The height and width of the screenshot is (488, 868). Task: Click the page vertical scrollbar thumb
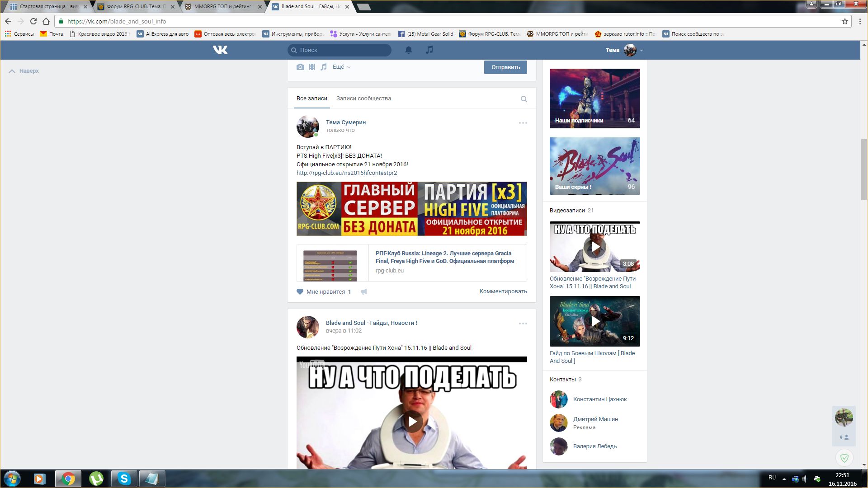(864, 169)
